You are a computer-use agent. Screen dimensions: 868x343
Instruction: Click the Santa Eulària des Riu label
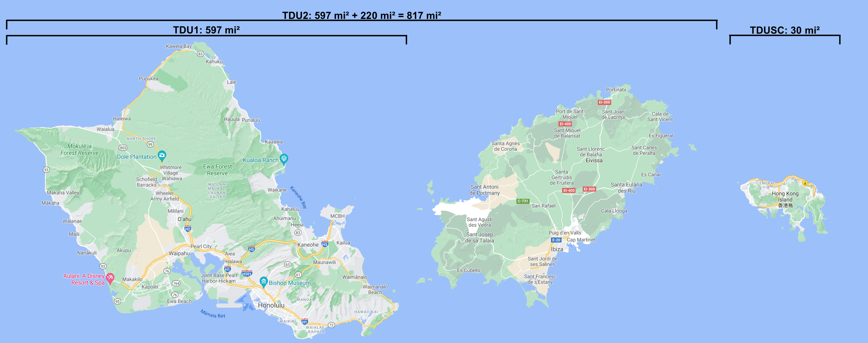[x=626, y=187]
